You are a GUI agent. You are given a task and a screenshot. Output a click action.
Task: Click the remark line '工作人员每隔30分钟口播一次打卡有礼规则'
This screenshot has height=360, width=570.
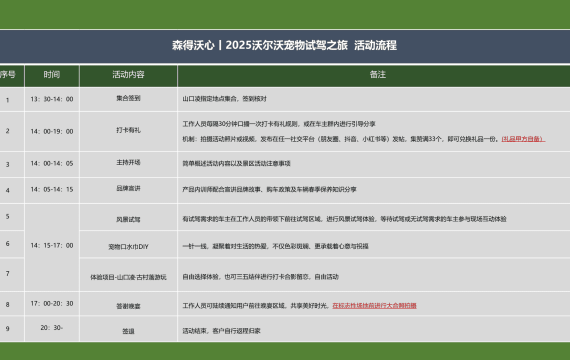click(279, 124)
